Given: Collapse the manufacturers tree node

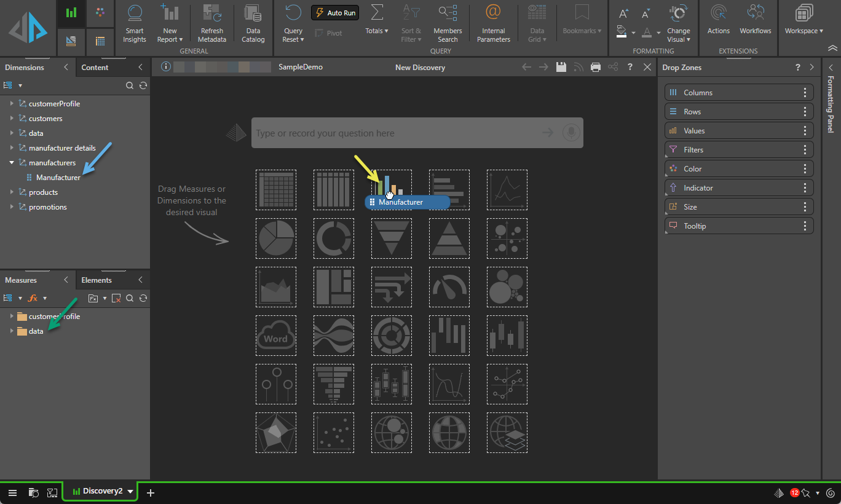Looking at the screenshot, I should (12, 163).
